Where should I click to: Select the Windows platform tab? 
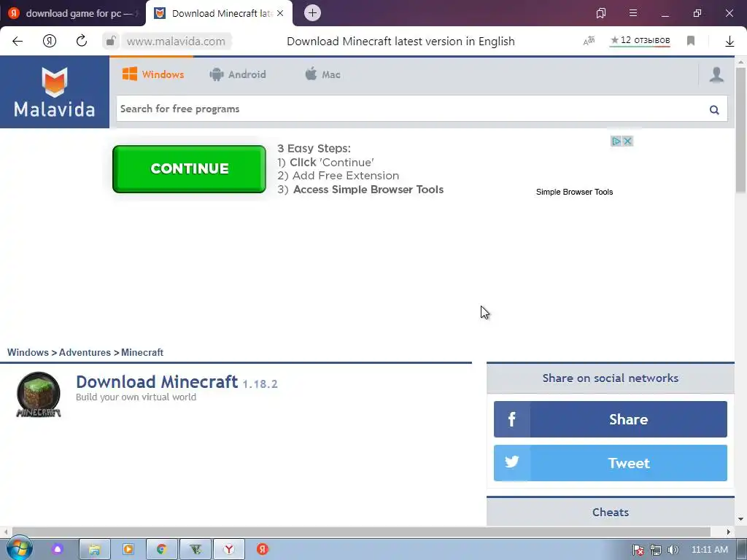point(153,74)
